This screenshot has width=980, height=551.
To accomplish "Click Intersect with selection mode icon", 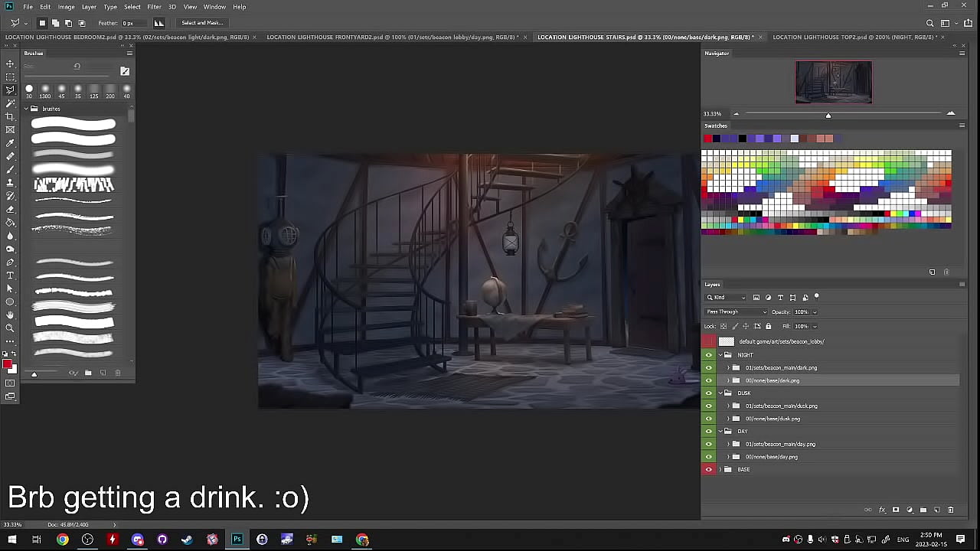I will pyautogui.click(x=82, y=23).
